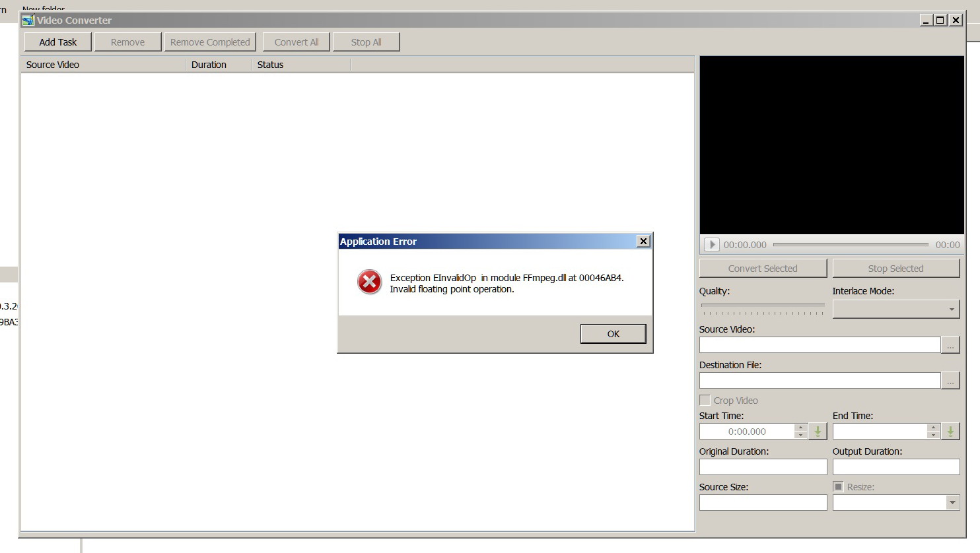Screen dimensions: 980x553
Task: Click the Video Converter title bar icon
Action: click(x=28, y=20)
